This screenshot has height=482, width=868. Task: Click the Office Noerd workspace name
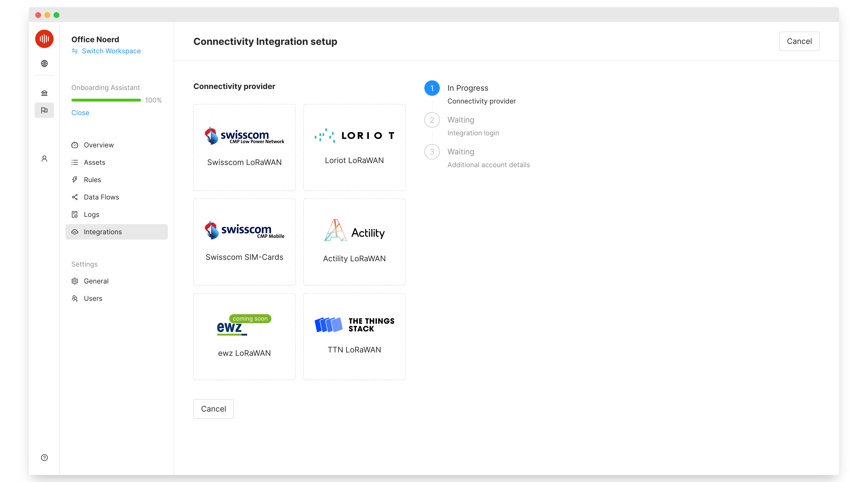pyautogui.click(x=95, y=39)
